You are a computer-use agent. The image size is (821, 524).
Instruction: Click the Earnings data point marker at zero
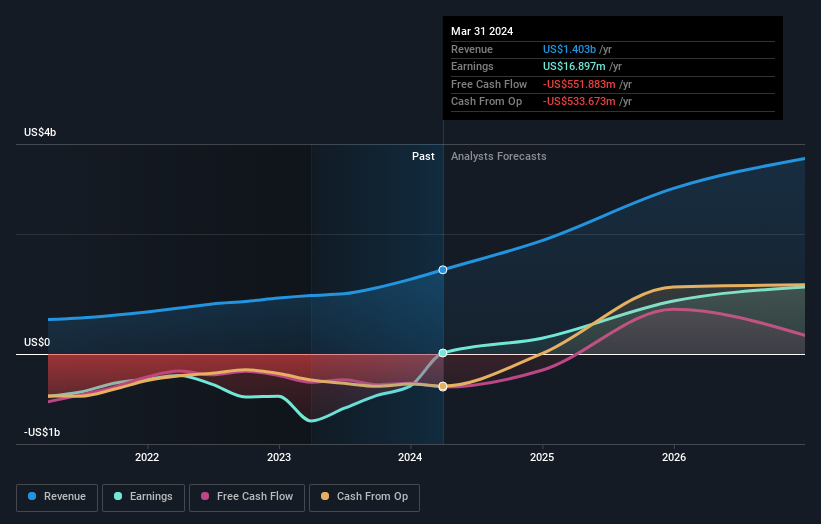pyautogui.click(x=443, y=353)
